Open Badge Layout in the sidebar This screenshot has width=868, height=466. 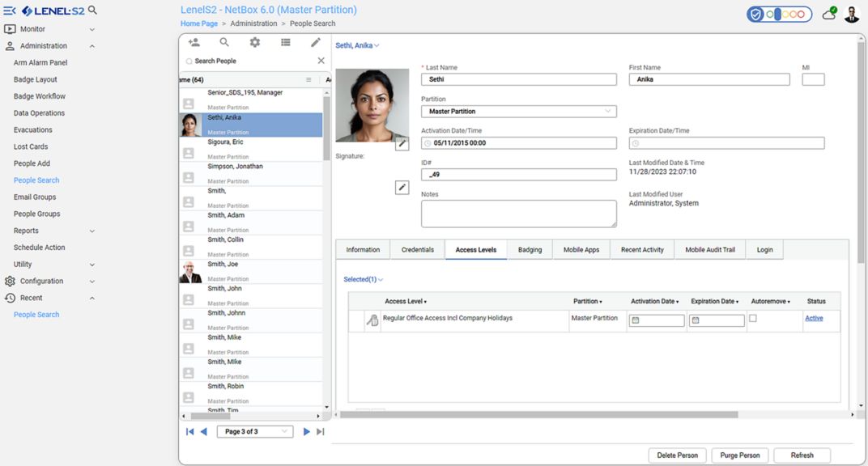pyautogui.click(x=36, y=79)
